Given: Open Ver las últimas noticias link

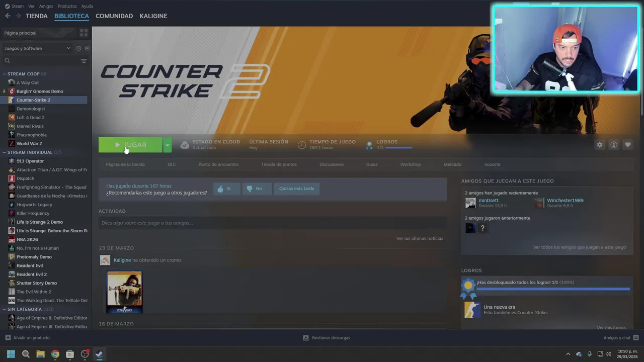Looking at the screenshot, I should pos(420,238).
